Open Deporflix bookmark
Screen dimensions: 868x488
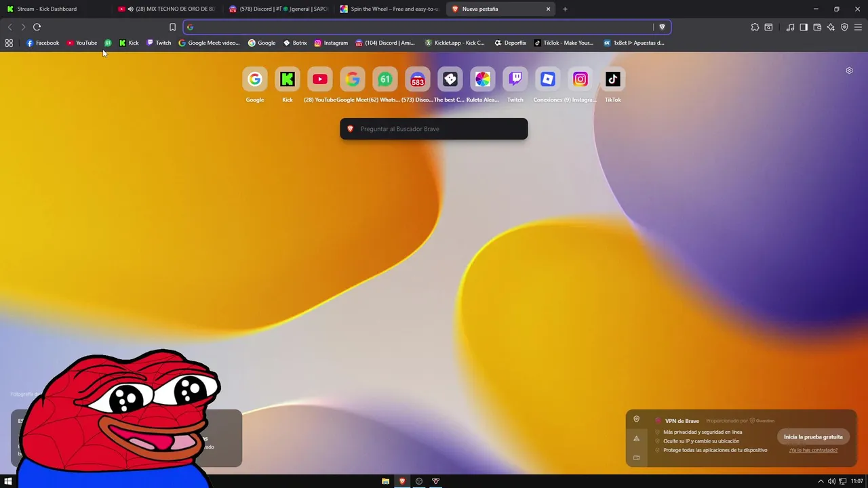[x=510, y=43]
